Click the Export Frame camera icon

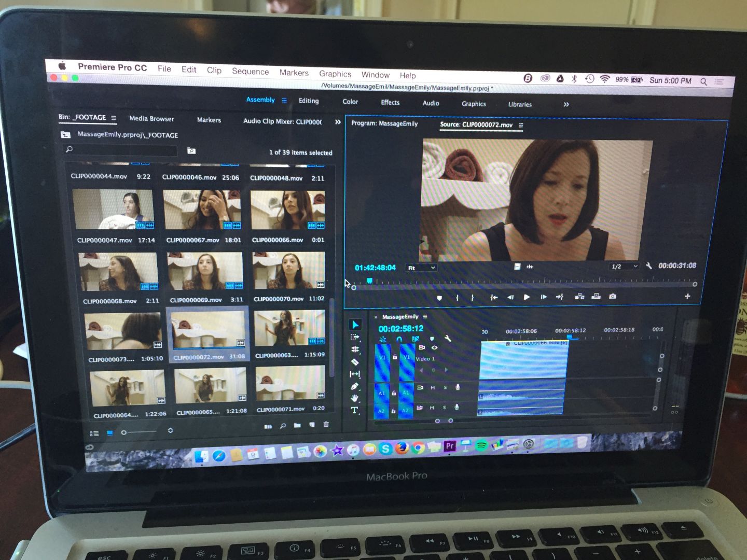[x=613, y=296]
